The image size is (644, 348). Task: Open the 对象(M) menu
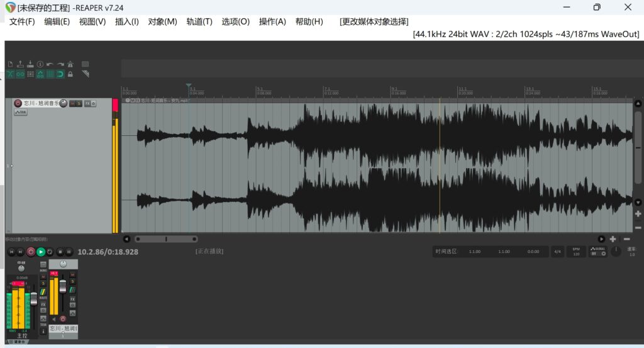click(163, 22)
